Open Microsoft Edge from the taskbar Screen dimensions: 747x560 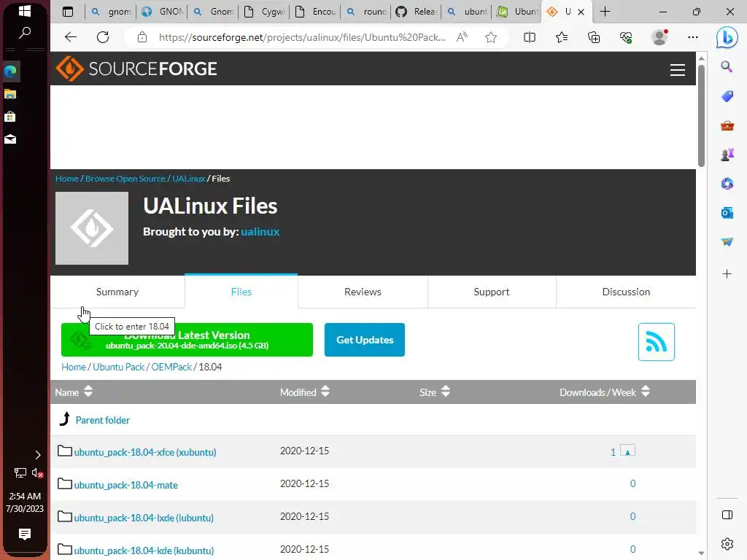10,71
